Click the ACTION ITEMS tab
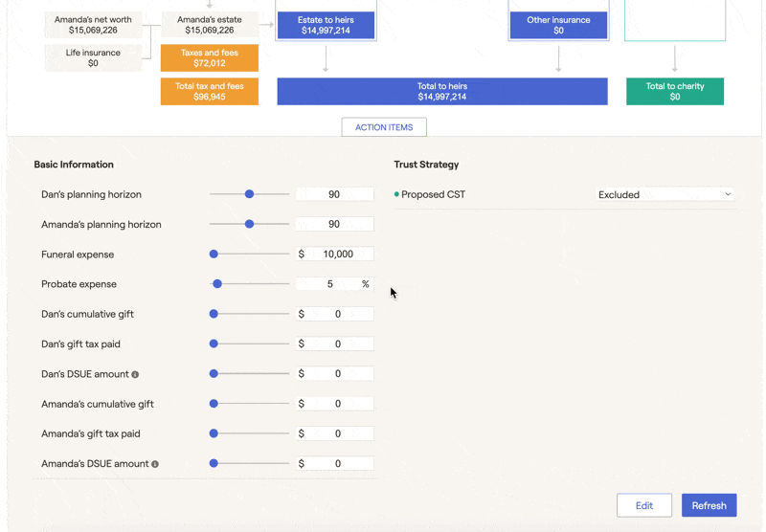 coord(384,127)
